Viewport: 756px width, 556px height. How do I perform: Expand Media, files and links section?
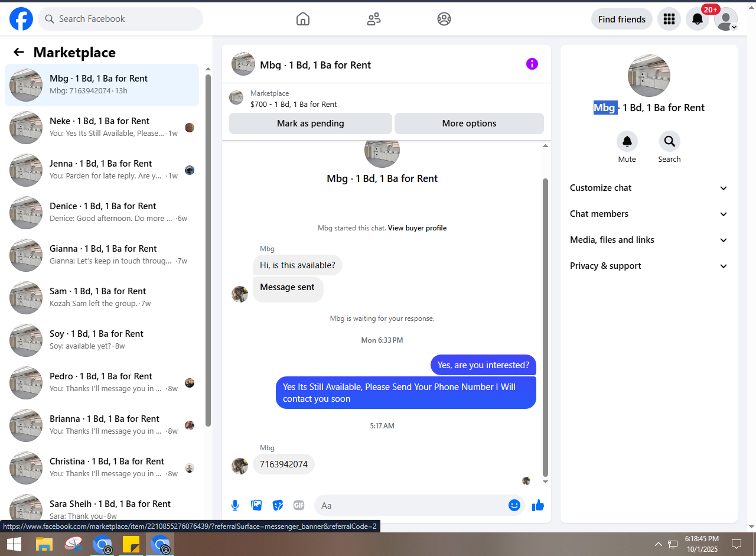tap(649, 240)
